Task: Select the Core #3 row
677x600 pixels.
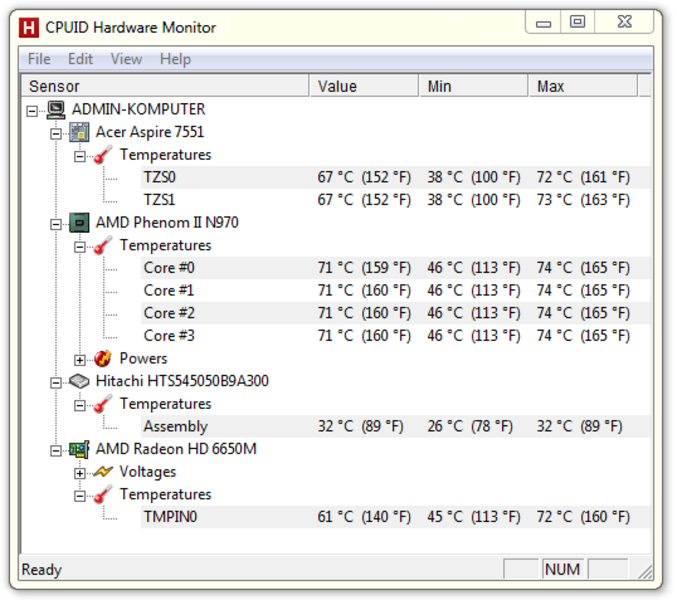Action: [395, 336]
